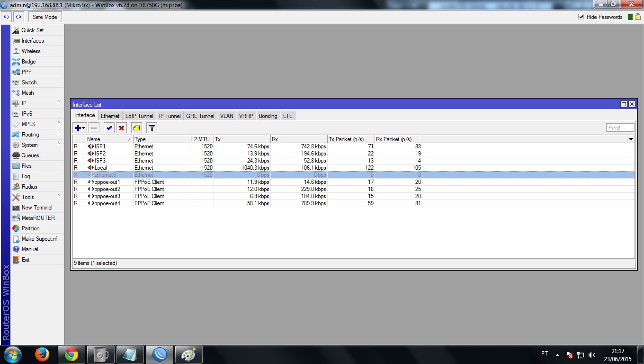644x364 pixels.
Task: Select the ISP2 interface row
Action: pos(353,154)
